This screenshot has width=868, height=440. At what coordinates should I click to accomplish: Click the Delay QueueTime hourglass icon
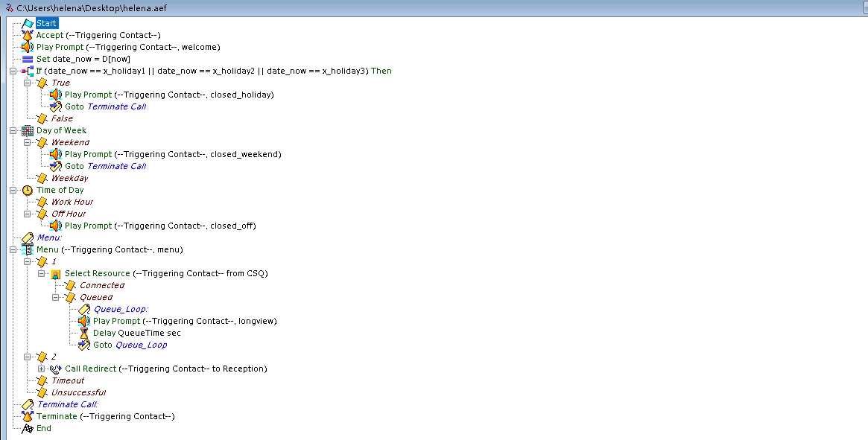coord(84,333)
